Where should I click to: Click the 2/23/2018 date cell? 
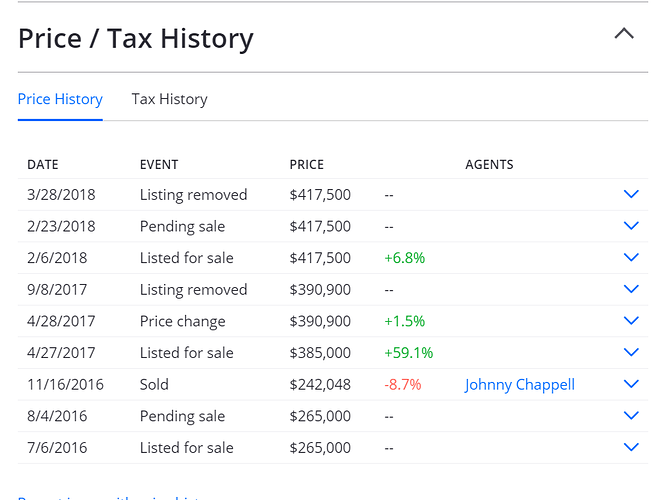[x=61, y=226]
